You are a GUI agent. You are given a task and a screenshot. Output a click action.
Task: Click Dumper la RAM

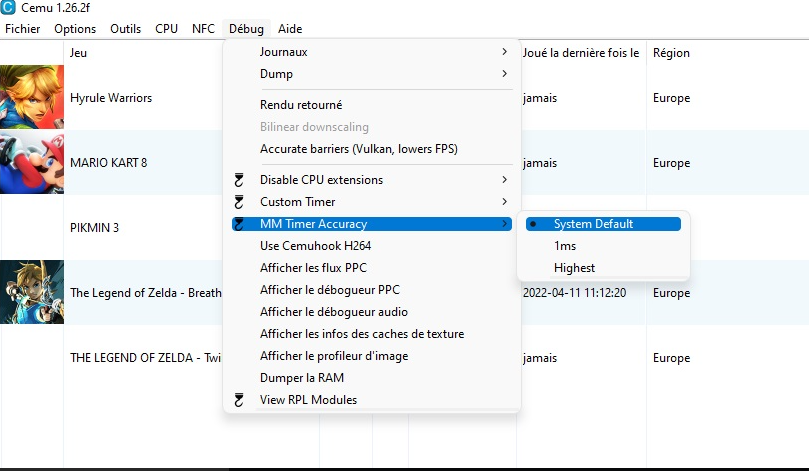pyautogui.click(x=301, y=378)
